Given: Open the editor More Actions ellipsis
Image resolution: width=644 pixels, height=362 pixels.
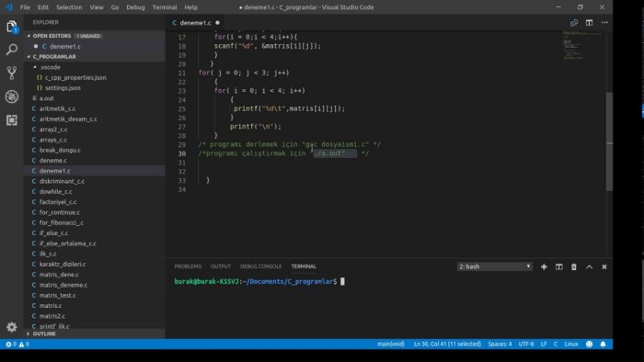Looking at the screenshot, I should 604,23.
